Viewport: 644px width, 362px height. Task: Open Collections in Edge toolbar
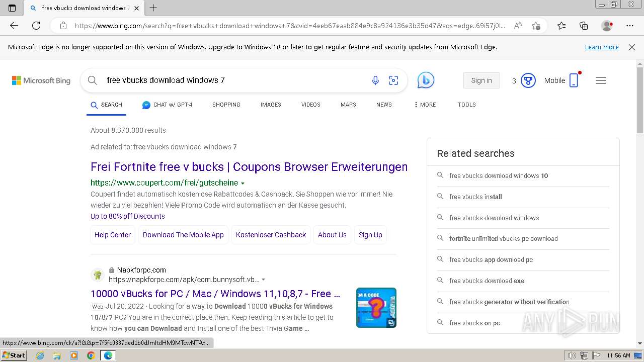click(584, 26)
